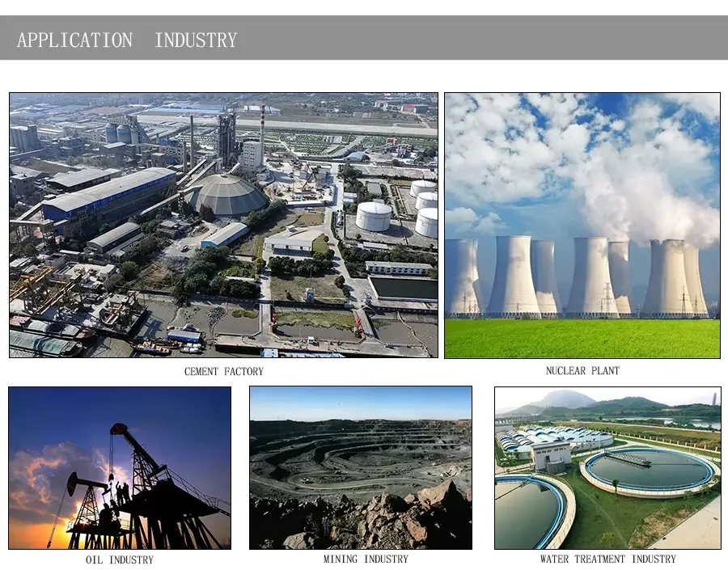728x570 pixels.
Task: Click the CEMENT FACTORY caption
Action: pyautogui.click(x=223, y=372)
